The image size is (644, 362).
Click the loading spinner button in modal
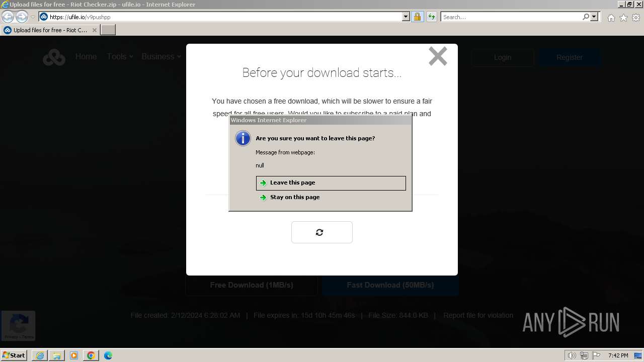[x=322, y=232]
